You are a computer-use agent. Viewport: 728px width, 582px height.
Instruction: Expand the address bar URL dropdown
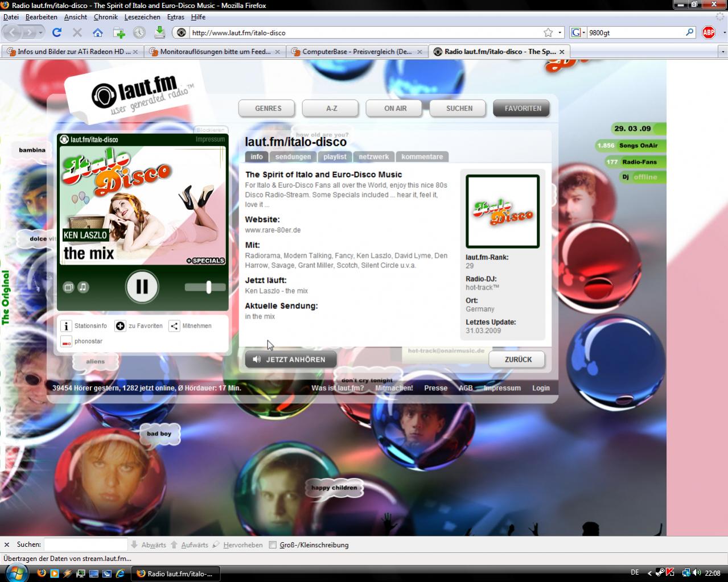point(560,32)
